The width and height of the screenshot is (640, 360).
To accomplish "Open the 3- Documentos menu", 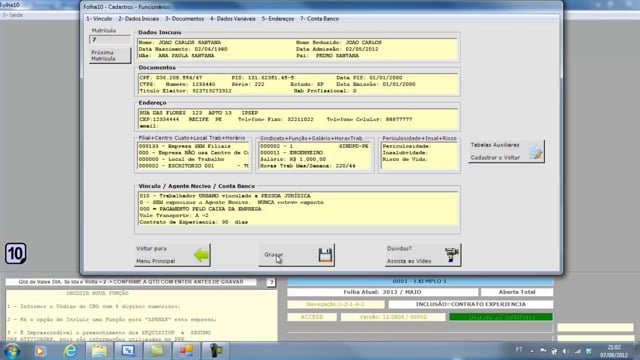I will tap(184, 19).
